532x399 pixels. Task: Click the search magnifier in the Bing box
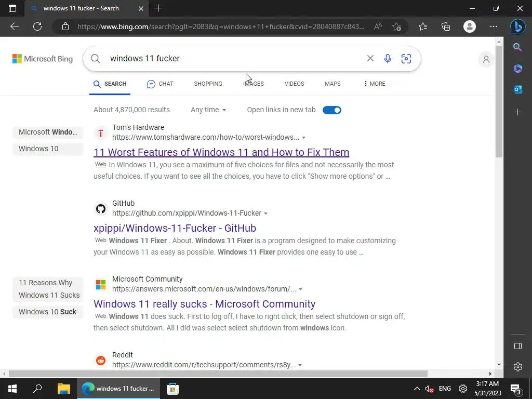point(96,58)
